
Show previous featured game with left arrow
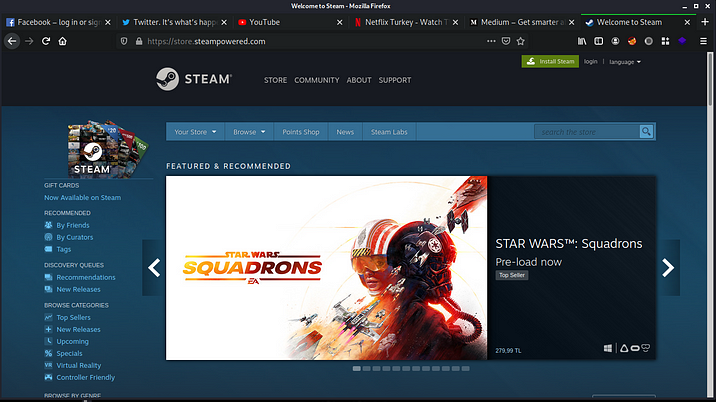(x=154, y=268)
